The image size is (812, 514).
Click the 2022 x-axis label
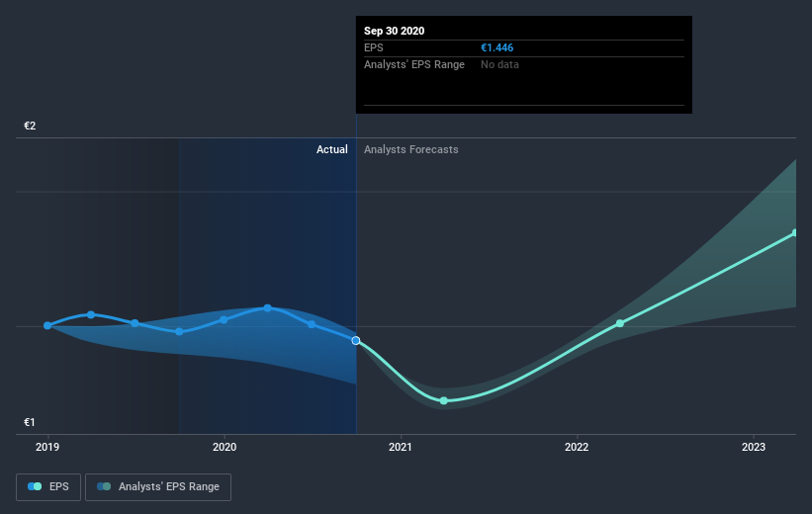click(x=577, y=447)
